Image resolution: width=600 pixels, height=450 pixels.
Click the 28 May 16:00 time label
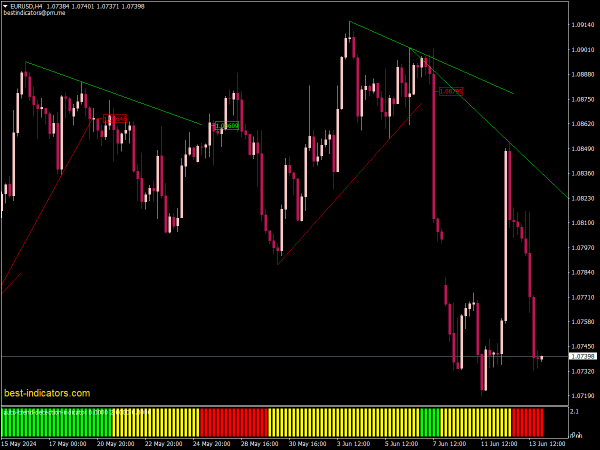tap(259, 444)
